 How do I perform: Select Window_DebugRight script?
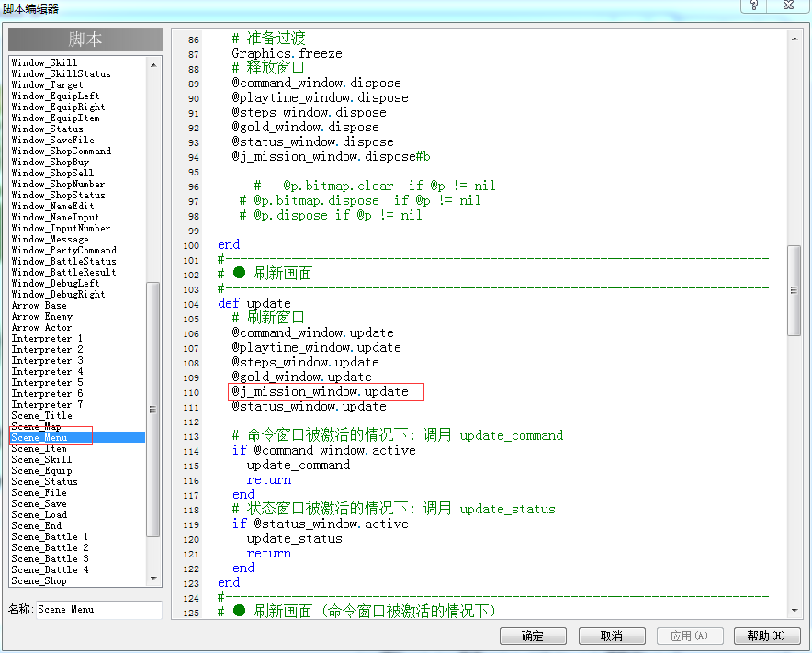pyautogui.click(x=59, y=294)
